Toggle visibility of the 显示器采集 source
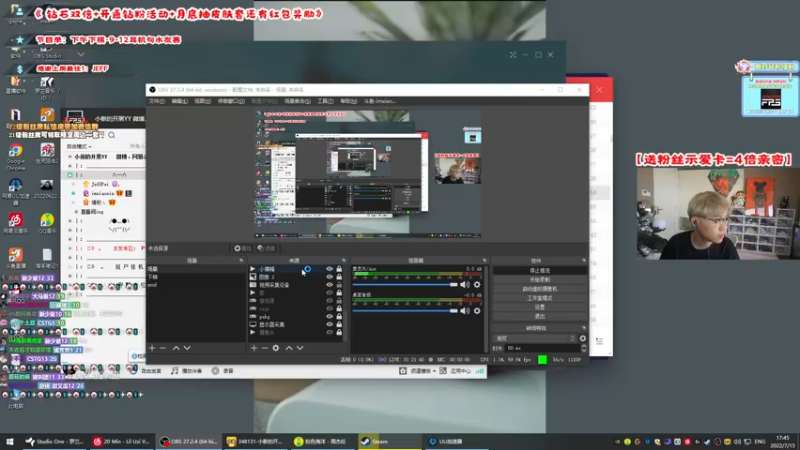The width and height of the screenshot is (800, 450). (330, 324)
